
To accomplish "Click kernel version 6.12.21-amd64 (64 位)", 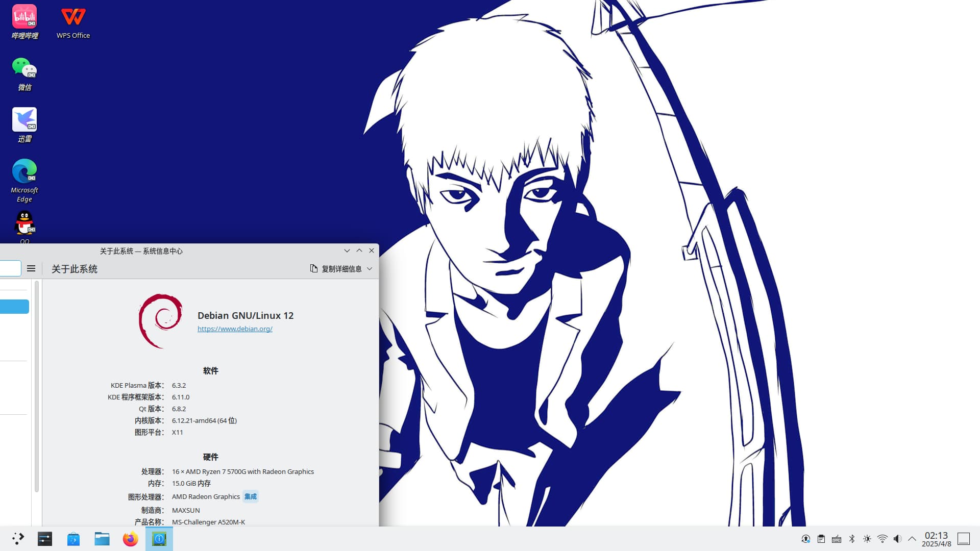I will pos(204,421).
